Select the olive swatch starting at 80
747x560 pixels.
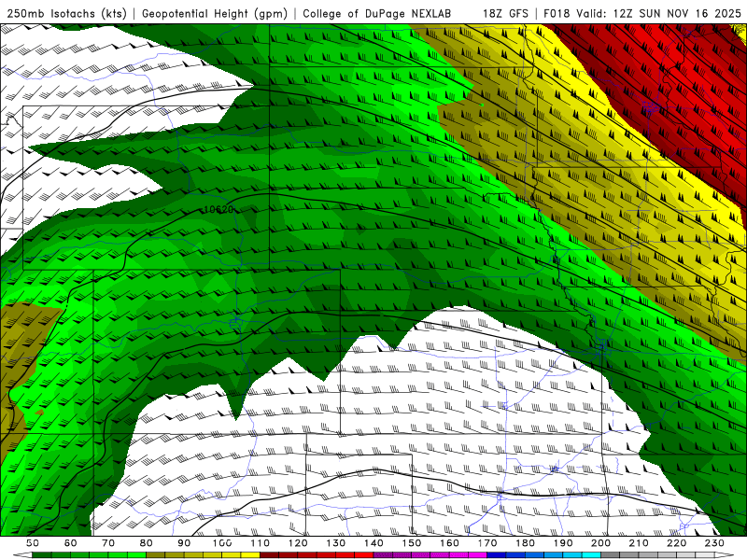[155, 555]
